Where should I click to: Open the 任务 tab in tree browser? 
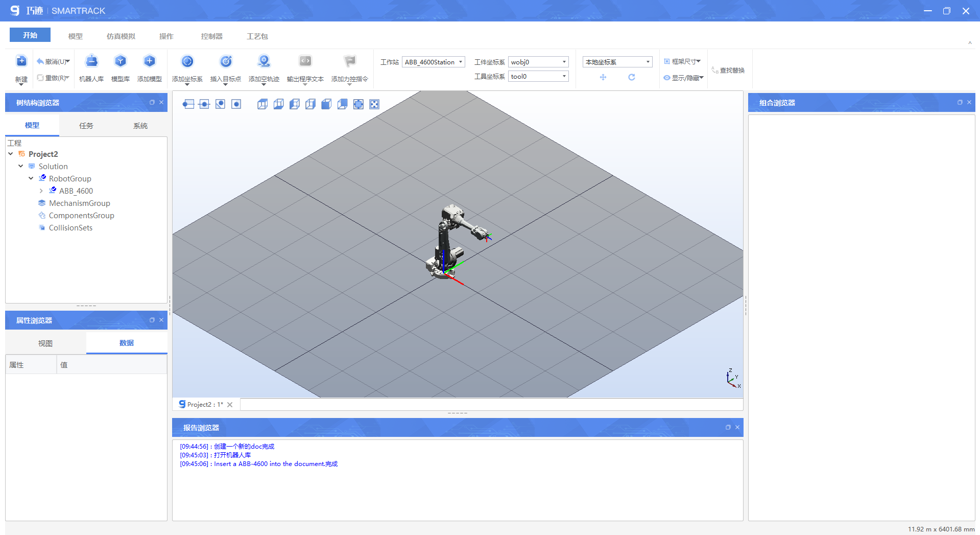pos(86,126)
